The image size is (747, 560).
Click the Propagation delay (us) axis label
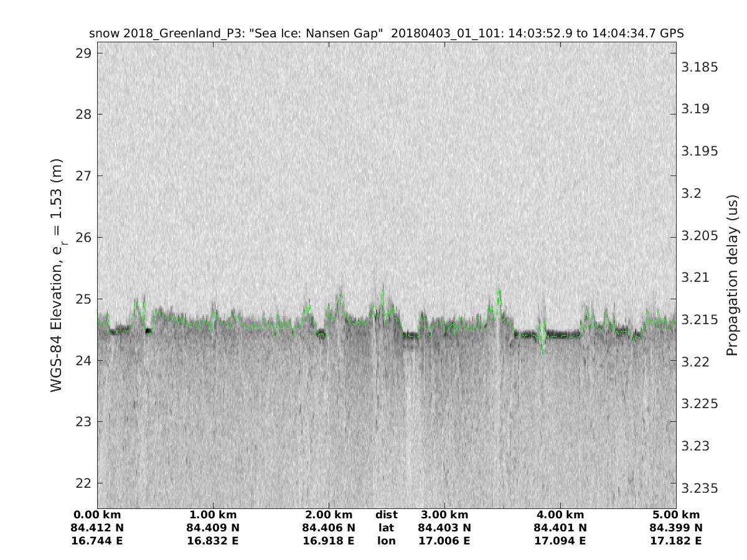(x=732, y=276)
